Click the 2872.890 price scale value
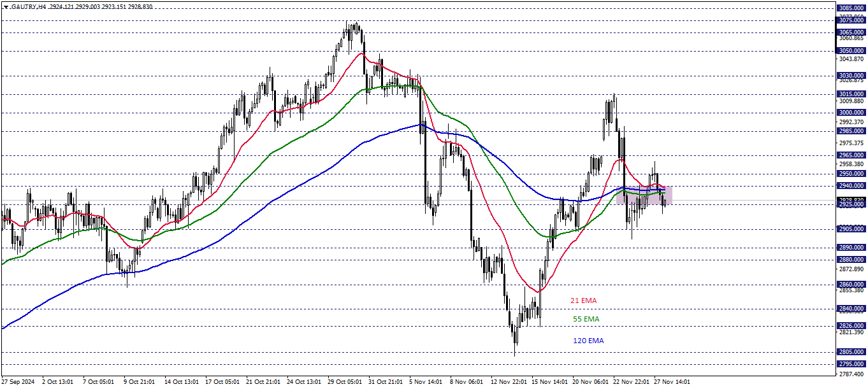This screenshot has height=389, width=868. pyautogui.click(x=851, y=269)
